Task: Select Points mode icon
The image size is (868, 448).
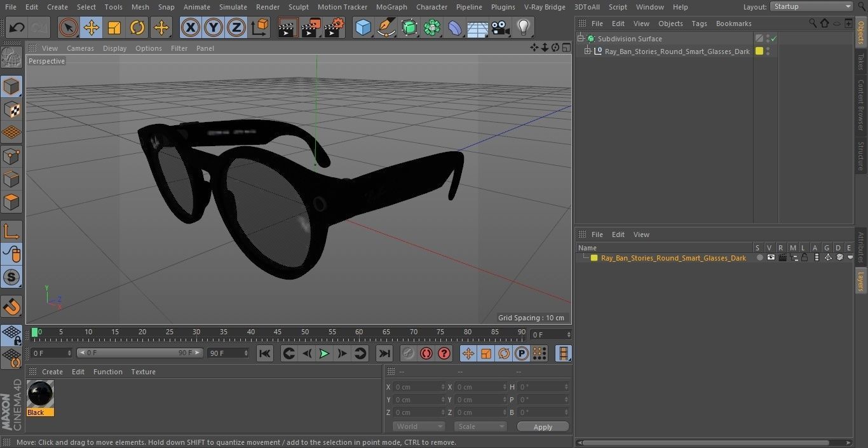Action: pyautogui.click(x=11, y=156)
